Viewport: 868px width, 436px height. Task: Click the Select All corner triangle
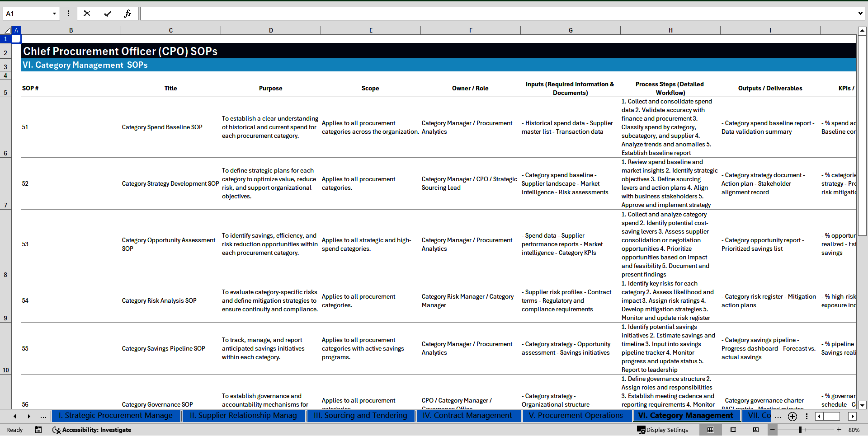7,30
